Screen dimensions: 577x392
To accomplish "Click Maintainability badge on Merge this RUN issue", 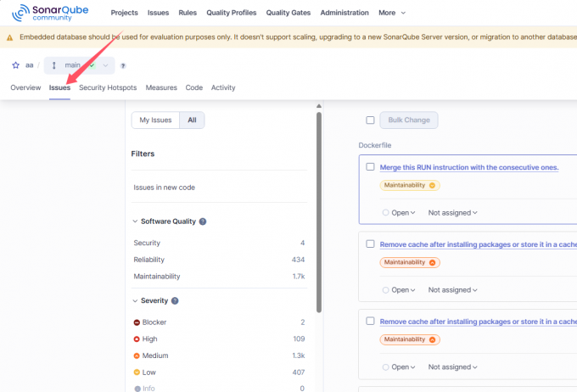I will 410,185.
